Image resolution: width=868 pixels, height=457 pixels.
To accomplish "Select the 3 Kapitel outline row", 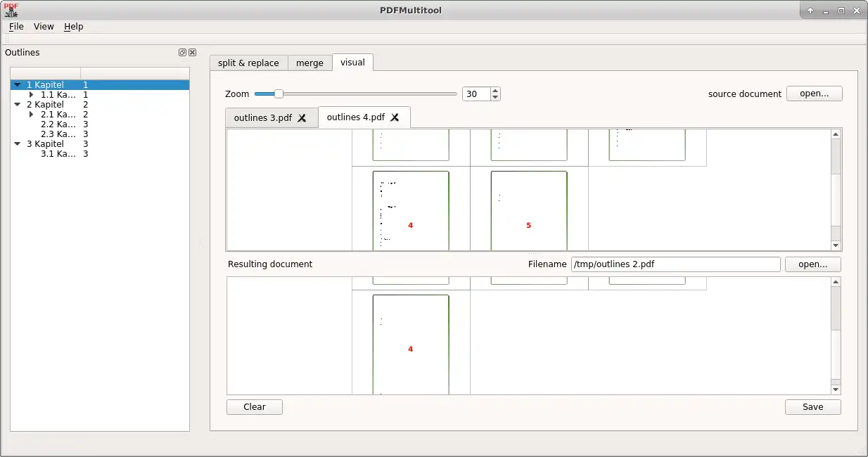I will click(100, 144).
